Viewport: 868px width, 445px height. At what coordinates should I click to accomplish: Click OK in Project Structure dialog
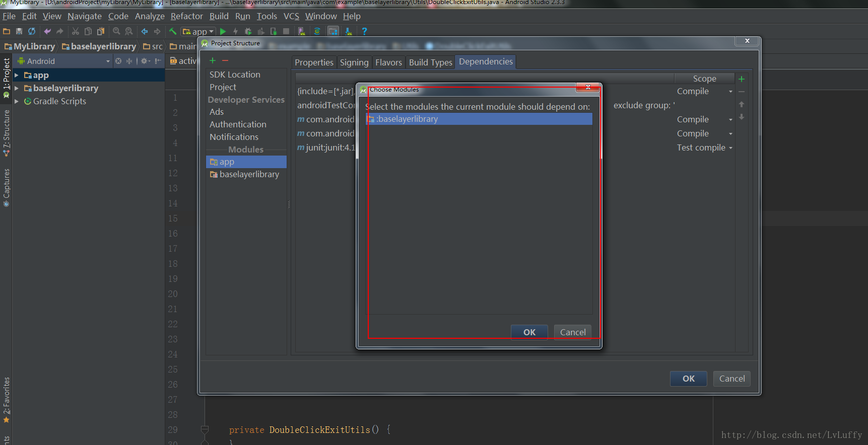click(688, 379)
